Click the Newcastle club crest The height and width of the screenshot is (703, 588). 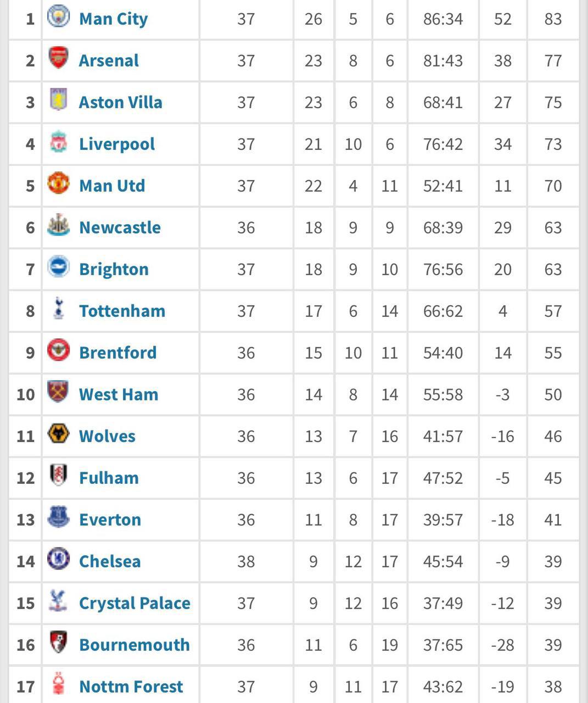coord(58,225)
